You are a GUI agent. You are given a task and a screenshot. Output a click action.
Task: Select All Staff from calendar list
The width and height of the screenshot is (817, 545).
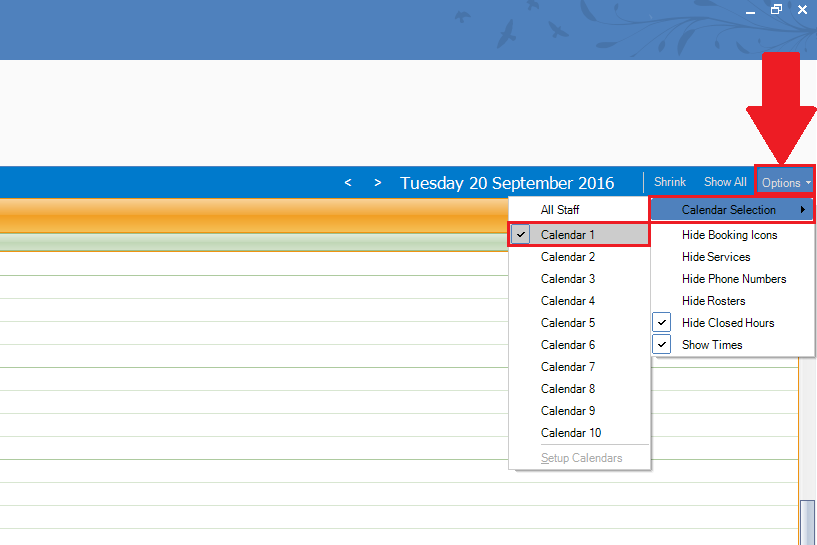pyautogui.click(x=560, y=210)
